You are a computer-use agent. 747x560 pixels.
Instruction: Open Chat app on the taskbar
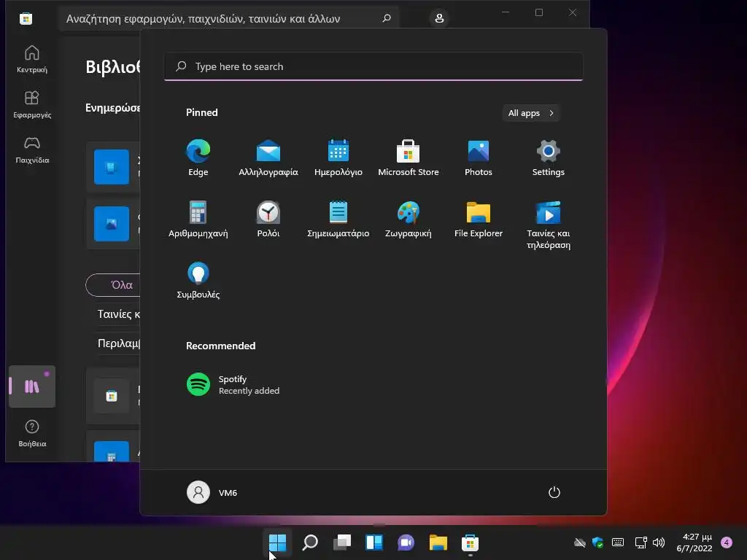tap(406, 542)
